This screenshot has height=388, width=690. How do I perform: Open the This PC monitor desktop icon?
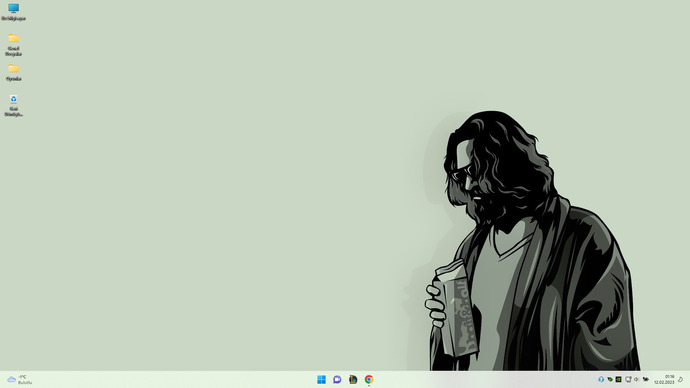click(13, 12)
